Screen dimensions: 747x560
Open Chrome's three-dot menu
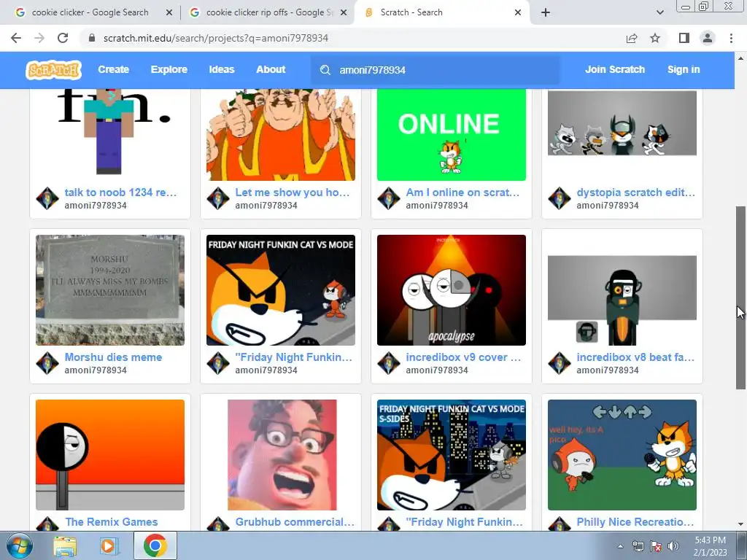731,38
